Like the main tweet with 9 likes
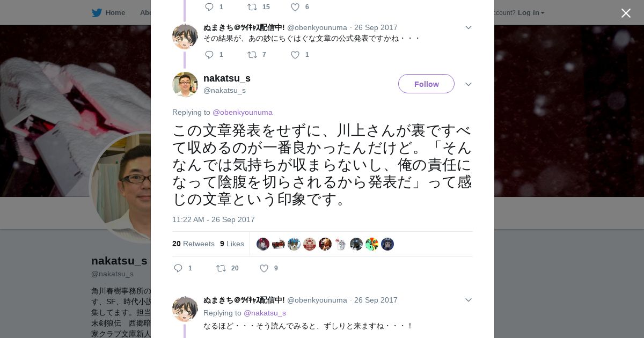The image size is (644, 338). coord(264,268)
